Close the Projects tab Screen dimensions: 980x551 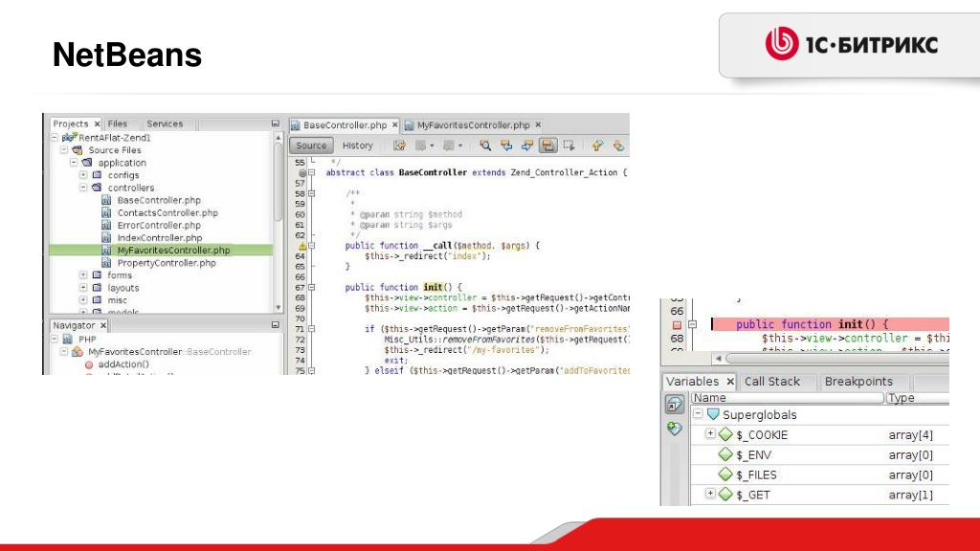click(x=97, y=123)
